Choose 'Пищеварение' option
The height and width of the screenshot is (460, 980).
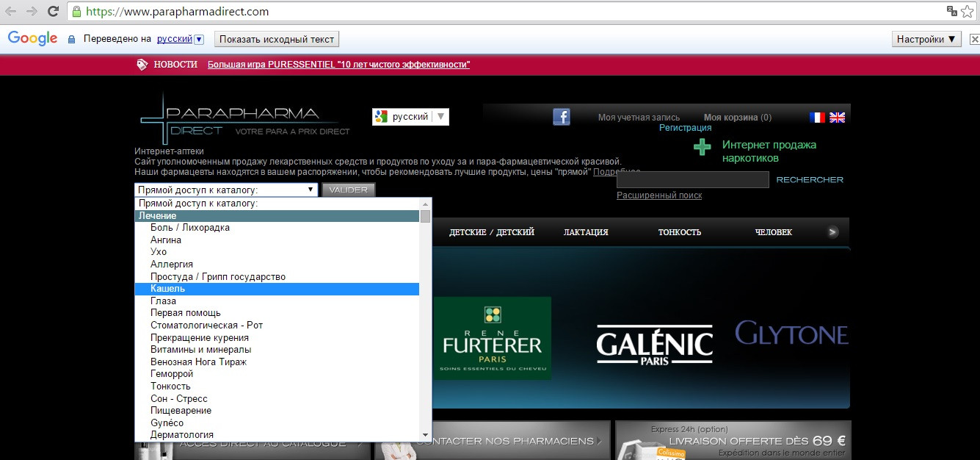pyautogui.click(x=277, y=411)
